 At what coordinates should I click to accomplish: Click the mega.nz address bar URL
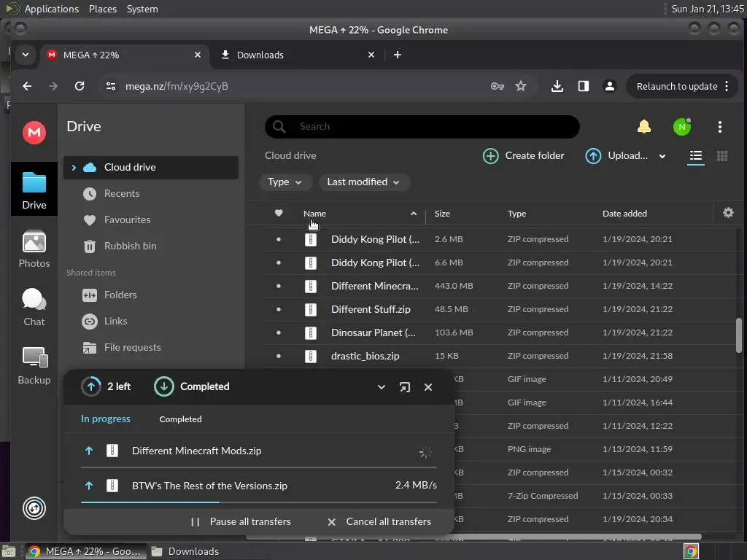coord(177,86)
